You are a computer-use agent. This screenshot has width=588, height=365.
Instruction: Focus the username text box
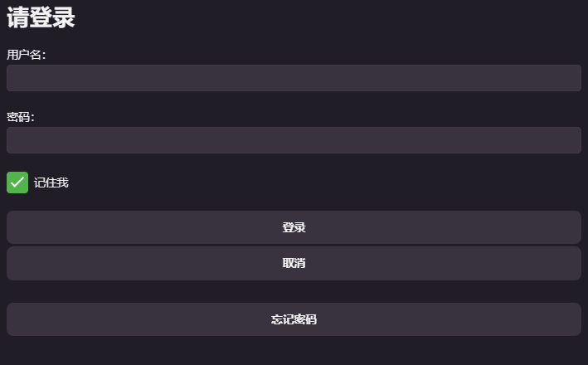294,78
